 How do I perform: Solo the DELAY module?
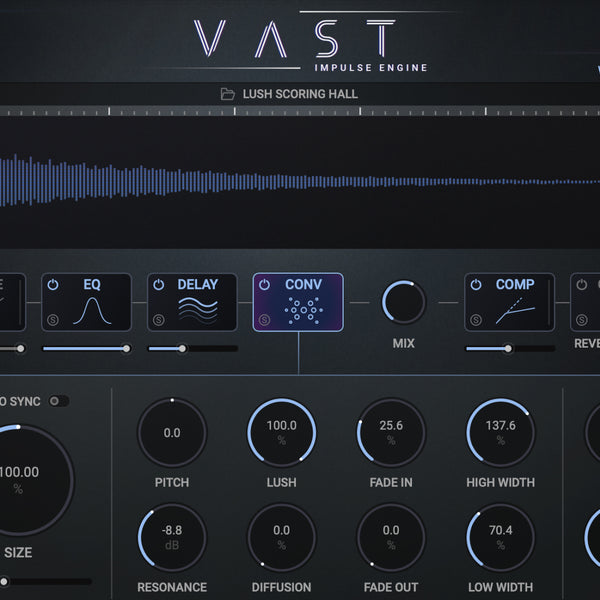tap(158, 320)
